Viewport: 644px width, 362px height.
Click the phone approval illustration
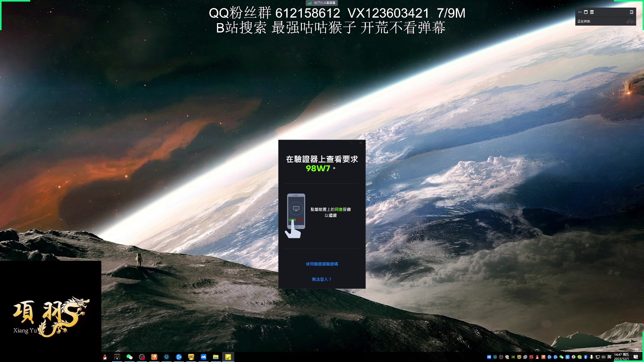point(295,216)
